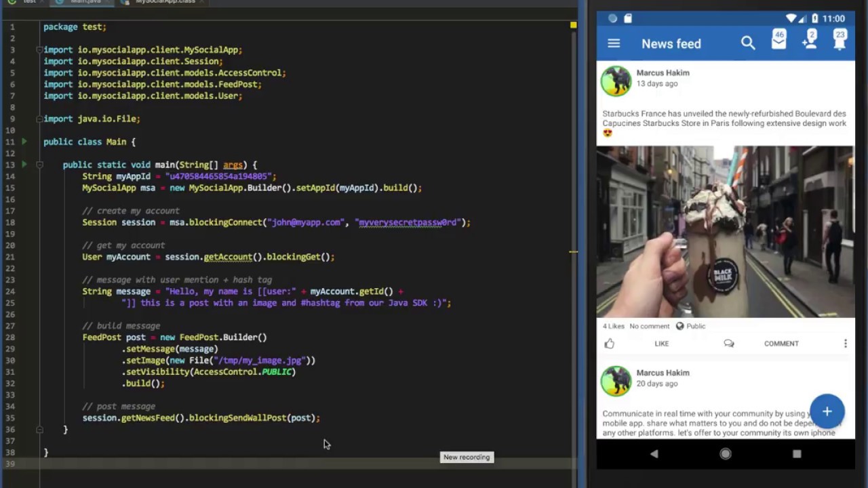The width and height of the screenshot is (868, 488).
Task: Click 'setAppId(myAppId)' in the builder line
Action: (x=337, y=188)
